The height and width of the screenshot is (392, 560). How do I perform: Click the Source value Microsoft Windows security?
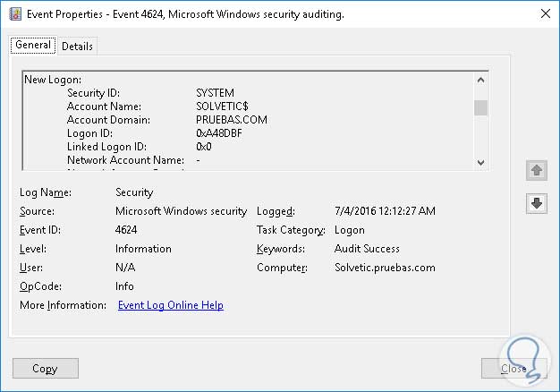[x=181, y=211]
